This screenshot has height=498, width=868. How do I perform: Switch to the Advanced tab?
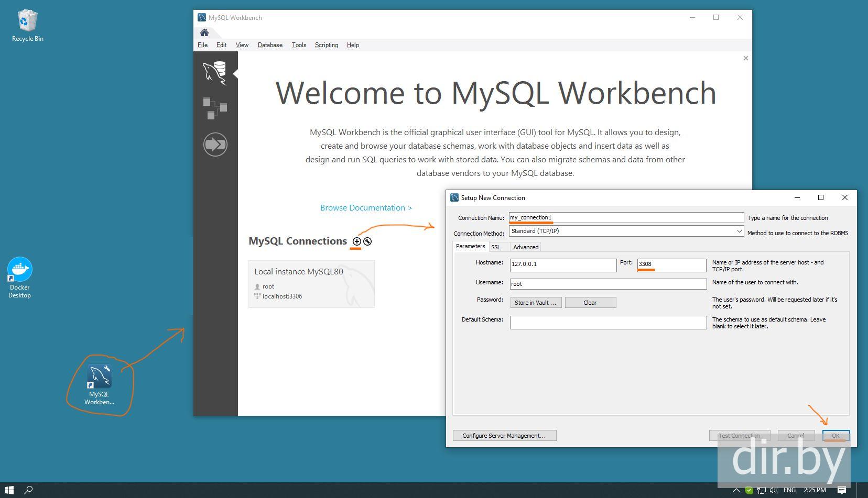pos(525,247)
